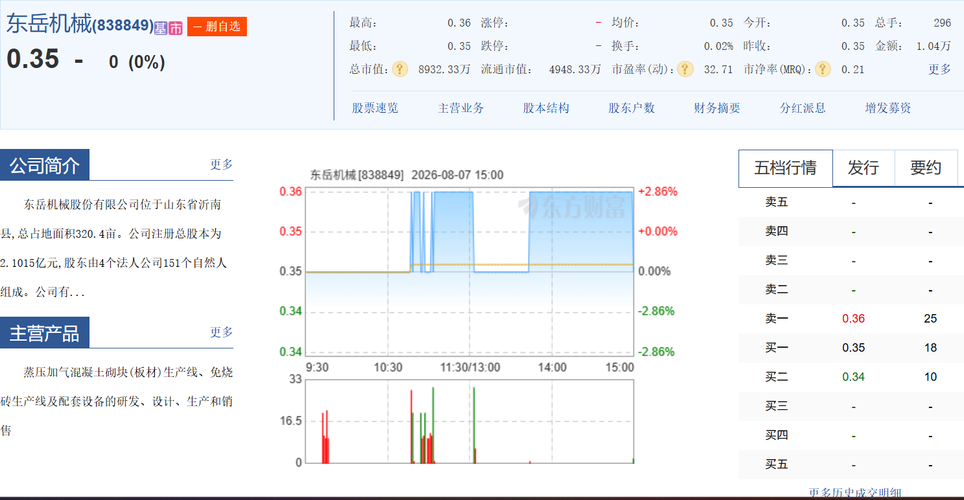
Task: Open the 主营业务 link
Action: tap(460, 108)
